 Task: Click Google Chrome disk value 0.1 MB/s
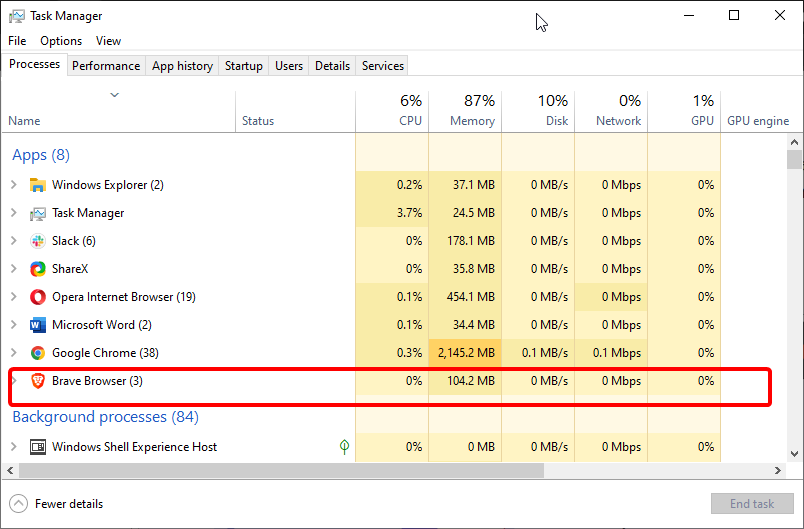(x=545, y=353)
